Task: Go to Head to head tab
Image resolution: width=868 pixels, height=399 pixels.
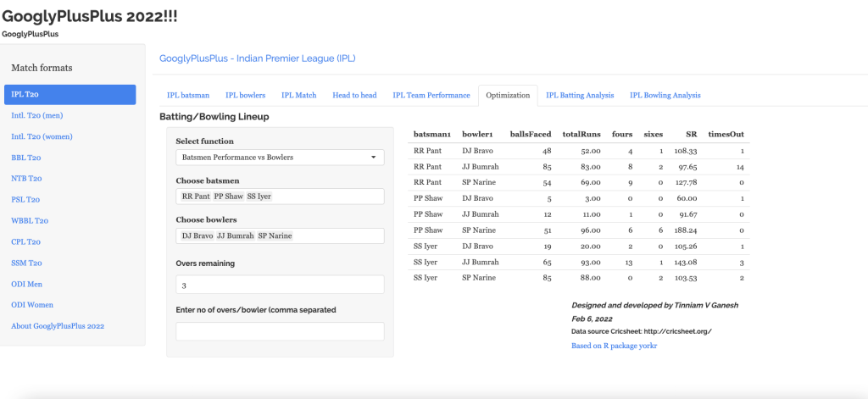Action: click(x=354, y=96)
